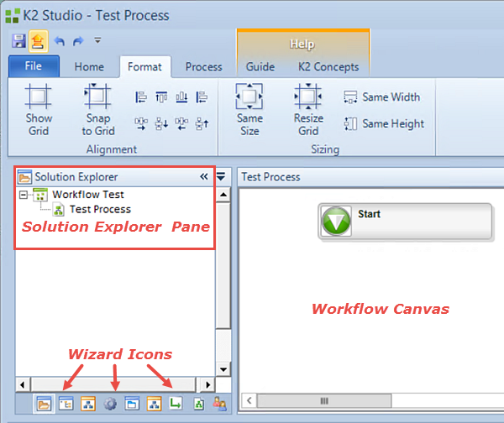Click the green line-arrow wizard icon
This screenshot has width=504, height=423.
tap(176, 404)
